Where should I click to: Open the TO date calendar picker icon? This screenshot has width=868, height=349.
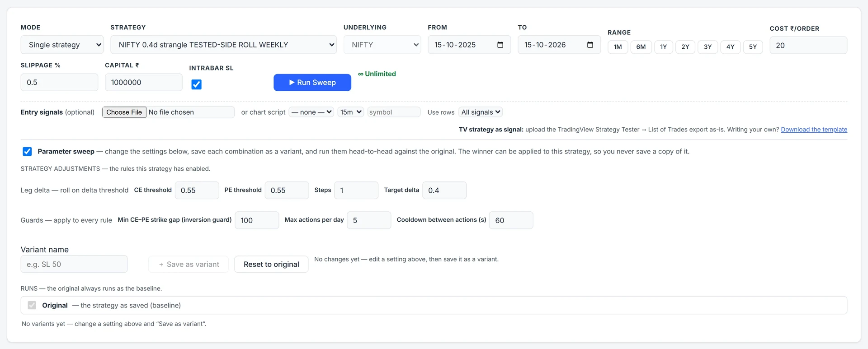click(590, 45)
